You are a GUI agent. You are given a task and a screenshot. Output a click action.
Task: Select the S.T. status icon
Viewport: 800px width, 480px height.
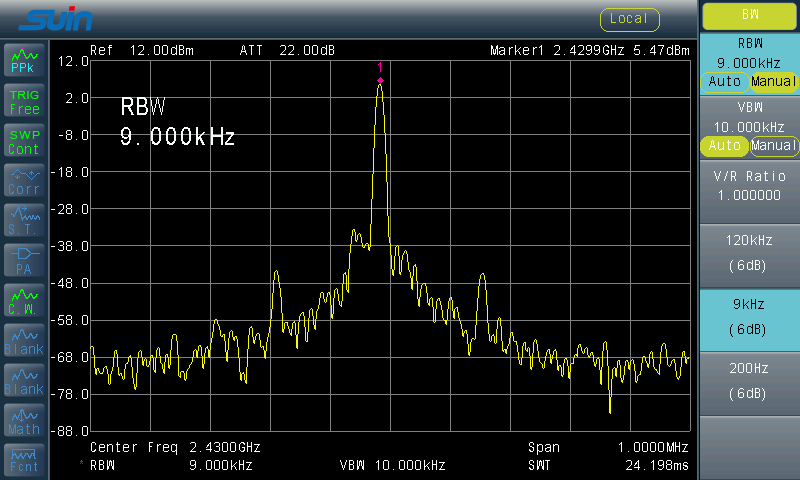pos(24,222)
